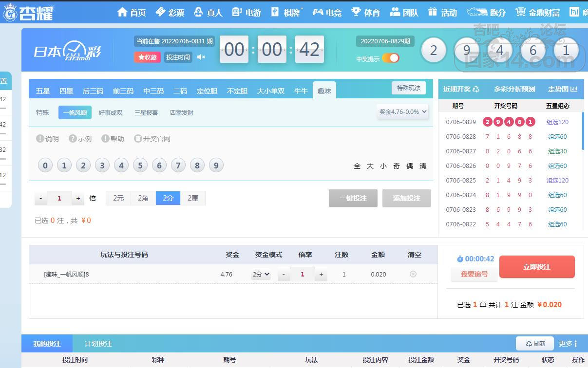Click the 说明 info icon
The width and height of the screenshot is (588, 368).
tap(40, 139)
